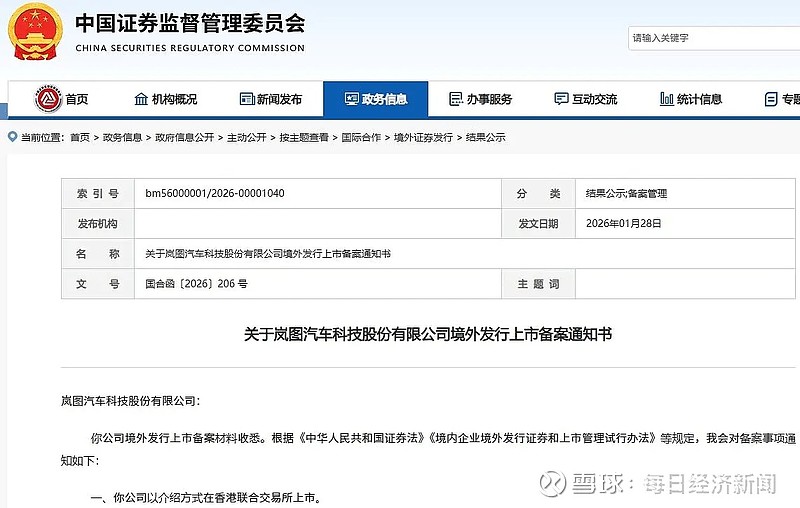Go to 政府信息公开 in the breadcrumb
This screenshot has width=800, height=508.
point(185,137)
